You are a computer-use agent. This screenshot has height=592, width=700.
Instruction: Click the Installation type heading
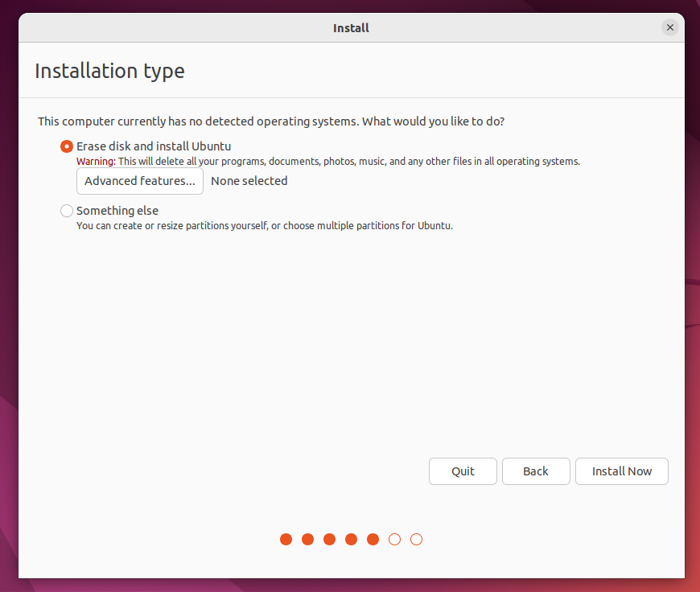(109, 71)
